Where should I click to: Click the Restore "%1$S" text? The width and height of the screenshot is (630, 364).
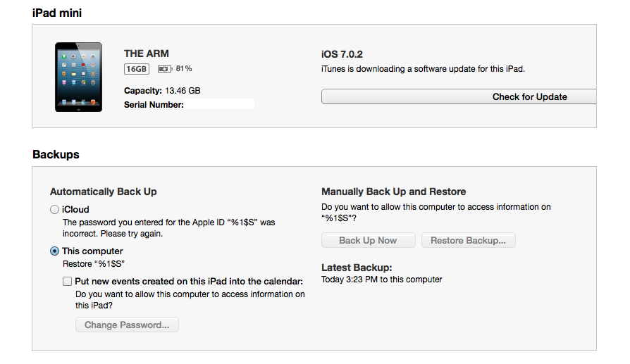(x=94, y=264)
